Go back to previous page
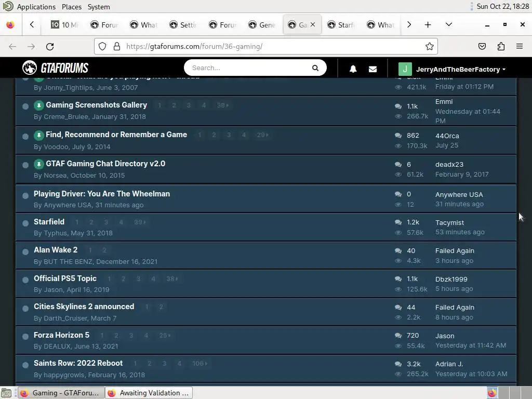This screenshot has height=399, width=532. (12, 46)
